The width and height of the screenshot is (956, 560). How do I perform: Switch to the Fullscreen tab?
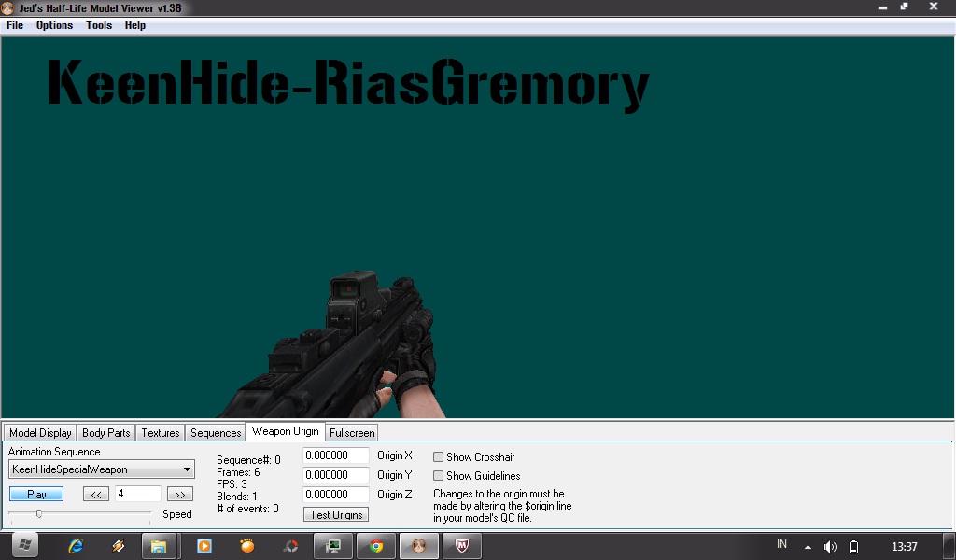[352, 433]
